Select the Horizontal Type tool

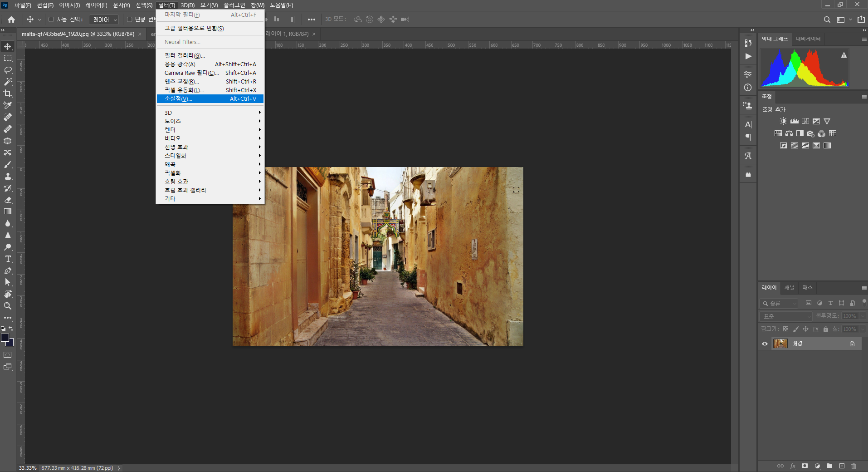coord(8,259)
